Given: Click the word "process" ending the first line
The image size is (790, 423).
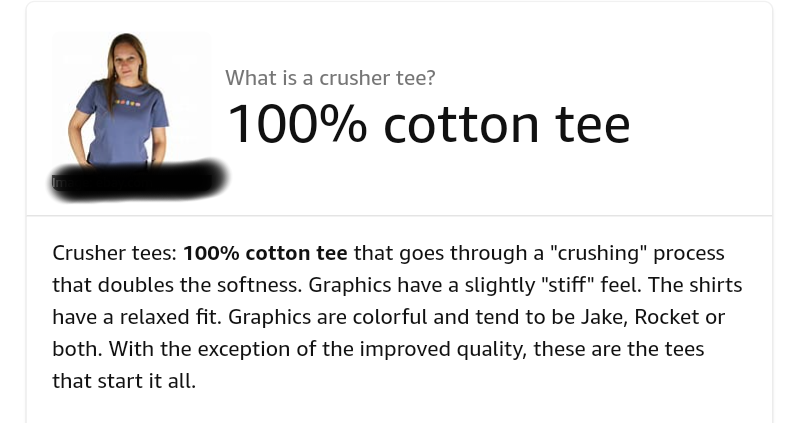Looking at the screenshot, I should [x=689, y=253].
